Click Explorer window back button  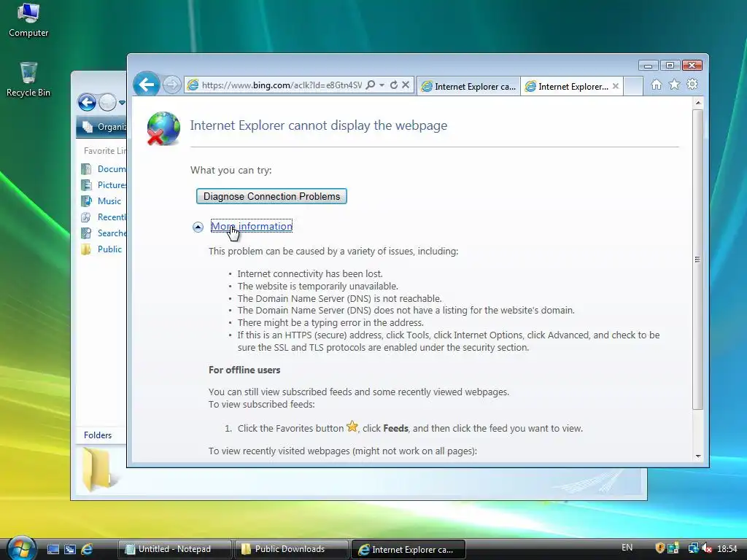click(88, 102)
